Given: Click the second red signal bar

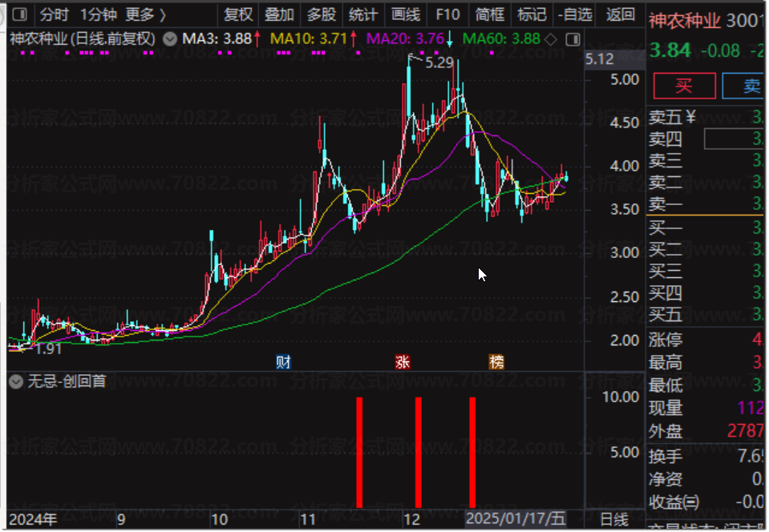Looking at the screenshot, I should [x=419, y=453].
